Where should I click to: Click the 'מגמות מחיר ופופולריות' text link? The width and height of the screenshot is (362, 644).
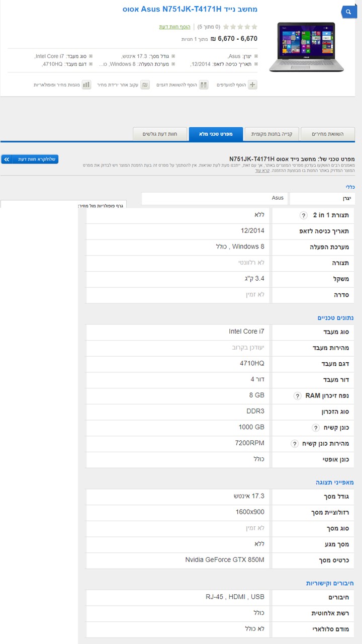(x=57, y=85)
